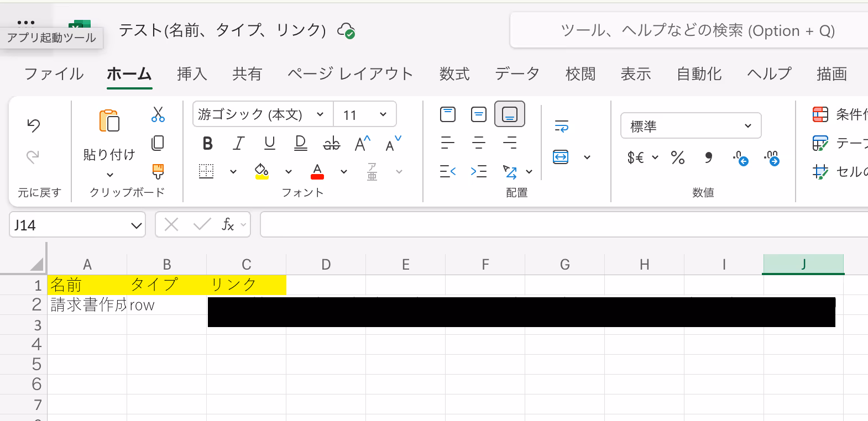Align text right
Image resolution: width=868 pixels, height=421 pixels.
(510, 143)
